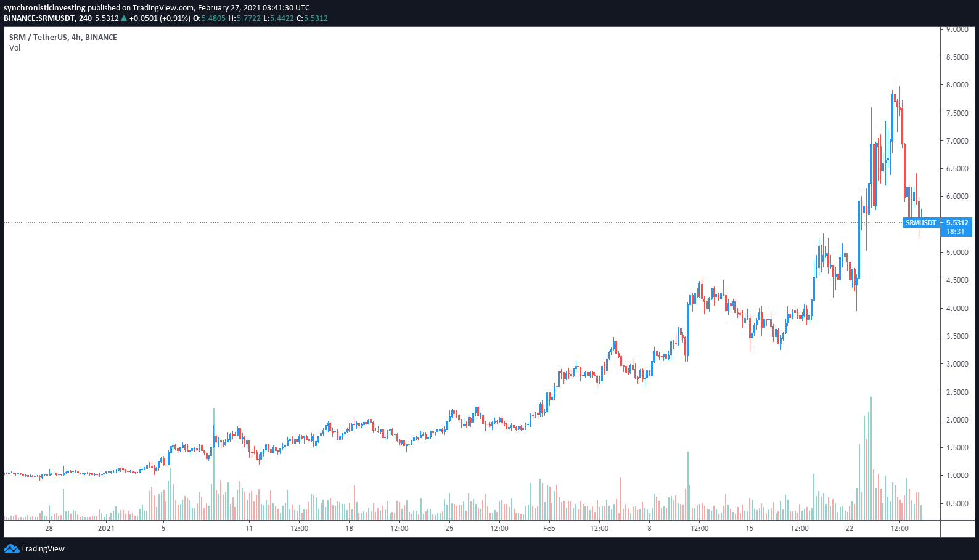Click the SRM / TetherUS, 4h, BINANCE title
The height and width of the screenshot is (560, 979).
[x=63, y=38]
